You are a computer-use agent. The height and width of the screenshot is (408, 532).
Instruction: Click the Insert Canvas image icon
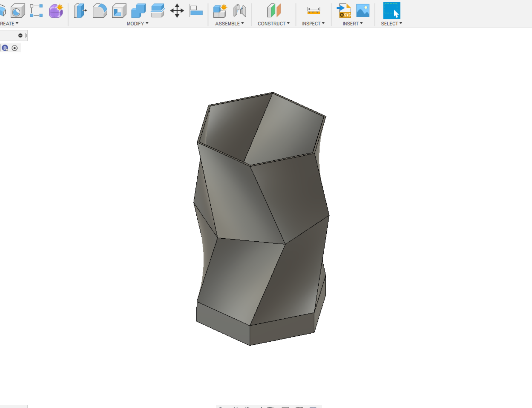(x=363, y=10)
